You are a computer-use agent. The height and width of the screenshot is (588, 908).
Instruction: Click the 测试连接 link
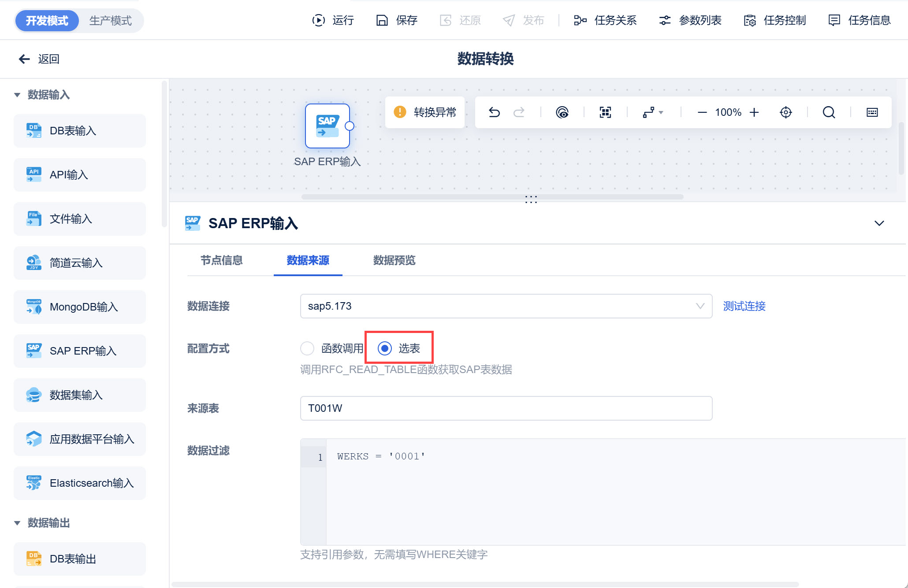[744, 306]
